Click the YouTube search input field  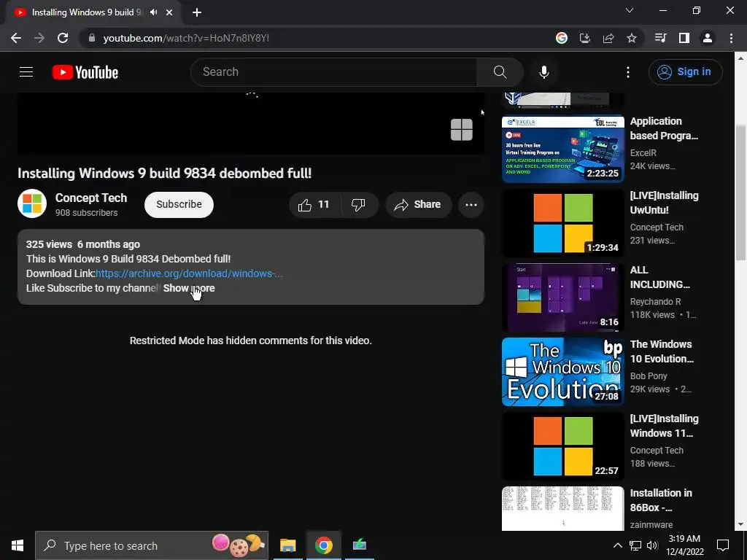click(333, 72)
